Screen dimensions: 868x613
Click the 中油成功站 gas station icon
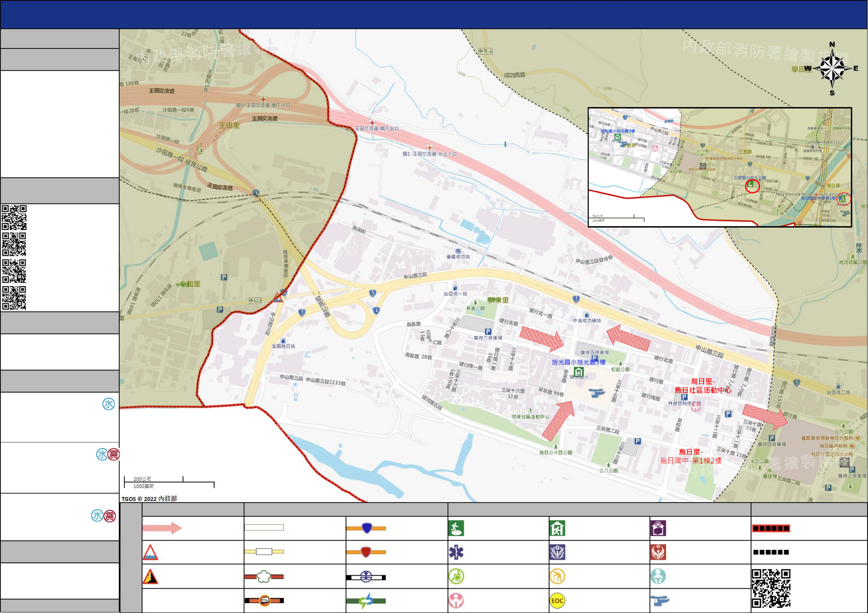[586, 315]
